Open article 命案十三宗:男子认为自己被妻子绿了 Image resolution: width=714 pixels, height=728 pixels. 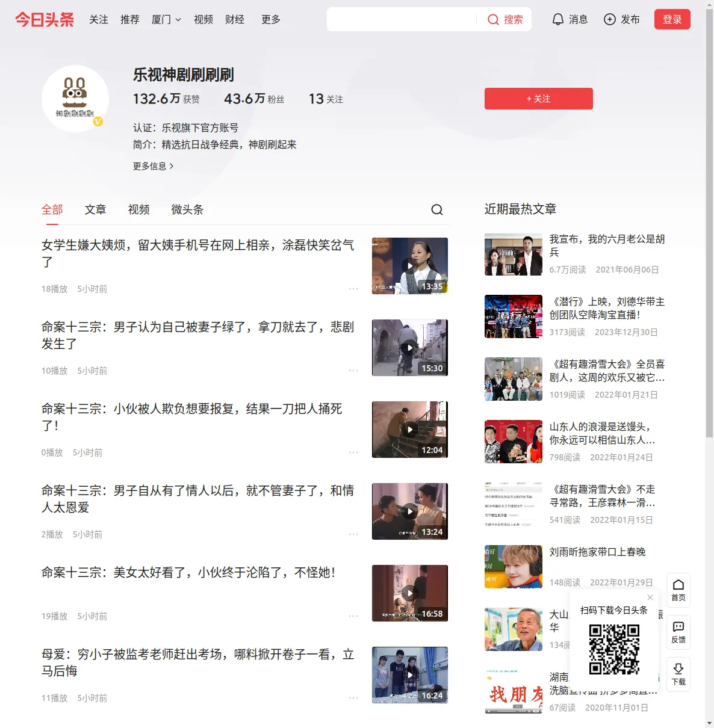click(198, 335)
